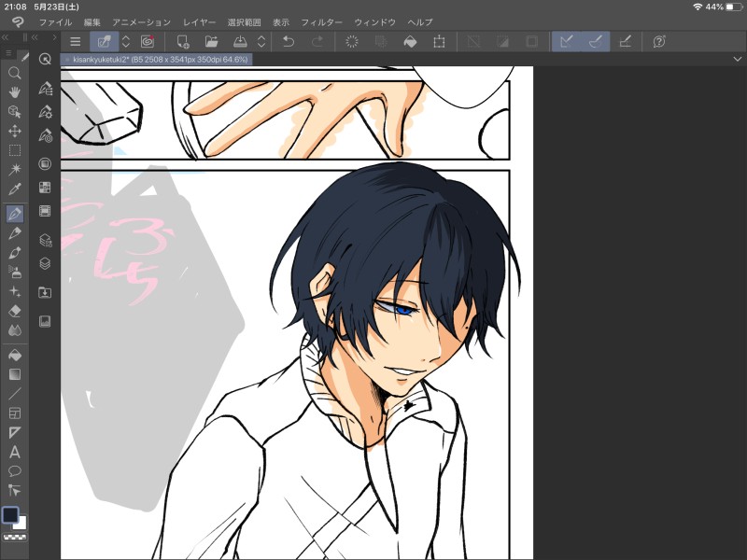Select the Pencil tool
Image resolution: width=747 pixels, height=560 pixels.
[15, 233]
